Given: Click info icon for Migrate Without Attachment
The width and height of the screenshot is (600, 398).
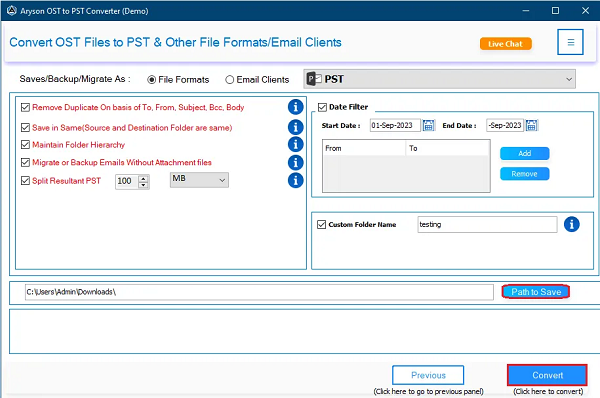Looking at the screenshot, I should [295, 162].
